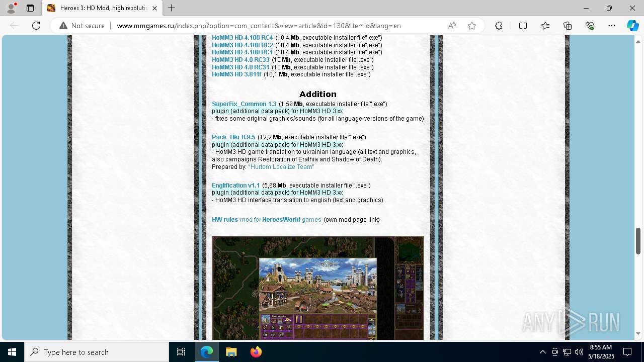Open Task View on the taskbar
The height and width of the screenshot is (362, 644).
(181, 352)
